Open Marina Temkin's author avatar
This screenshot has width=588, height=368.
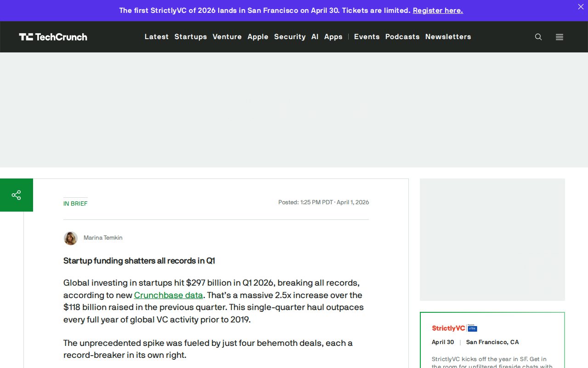(70, 238)
